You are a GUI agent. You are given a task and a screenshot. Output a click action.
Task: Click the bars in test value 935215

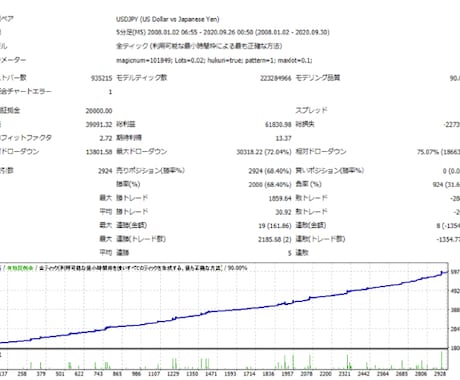[x=101, y=78]
